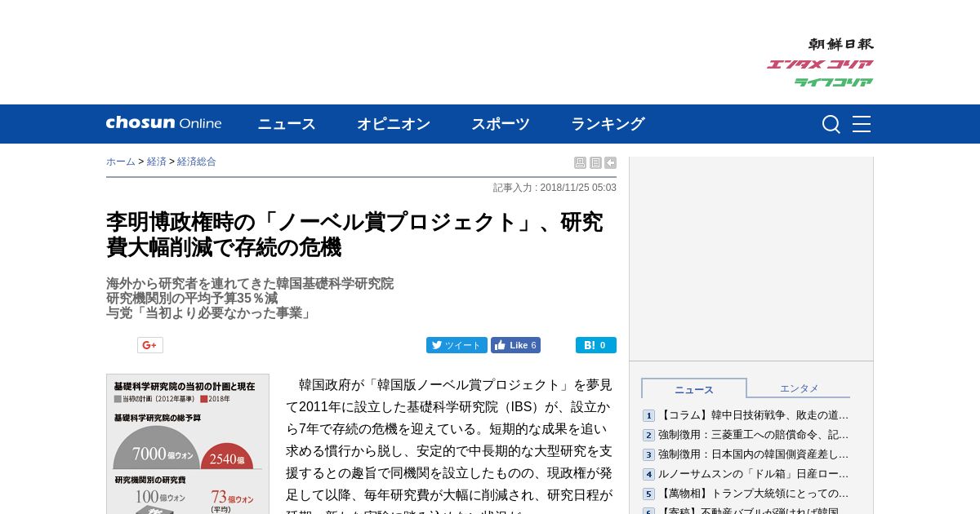The width and height of the screenshot is (980, 514).
Task: Switch to the エンタメ ranking tab
Action: coord(799,388)
